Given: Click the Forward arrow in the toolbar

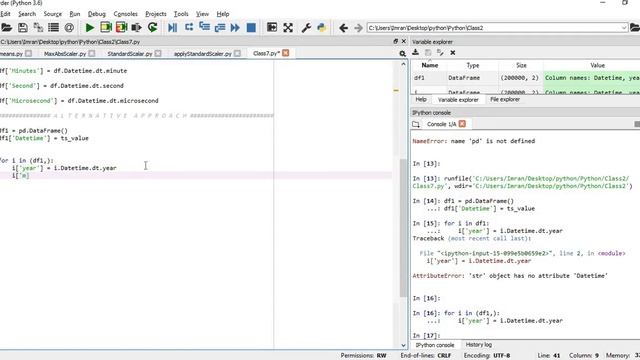Looking at the screenshot, I should (x=358, y=28).
